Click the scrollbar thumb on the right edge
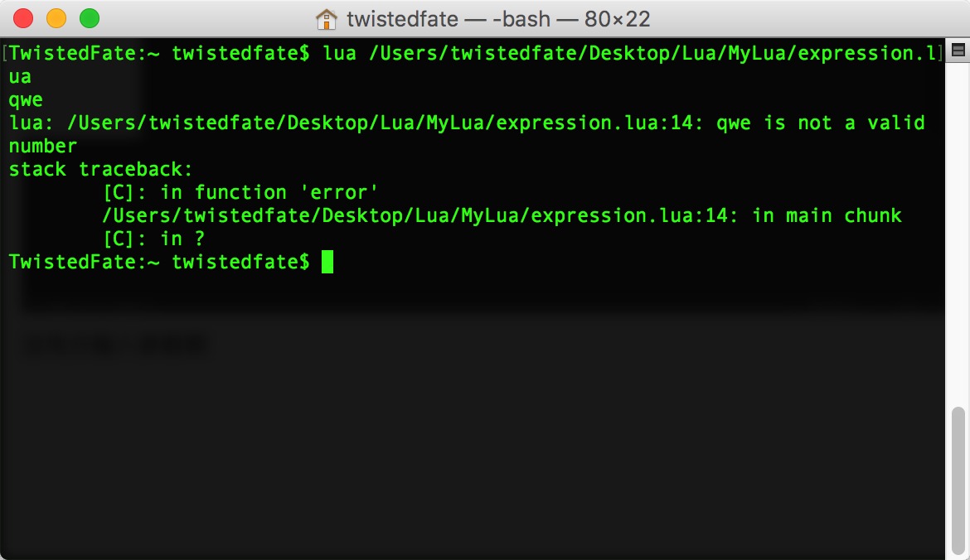The height and width of the screenshot is (560, 970). (958, 480)
